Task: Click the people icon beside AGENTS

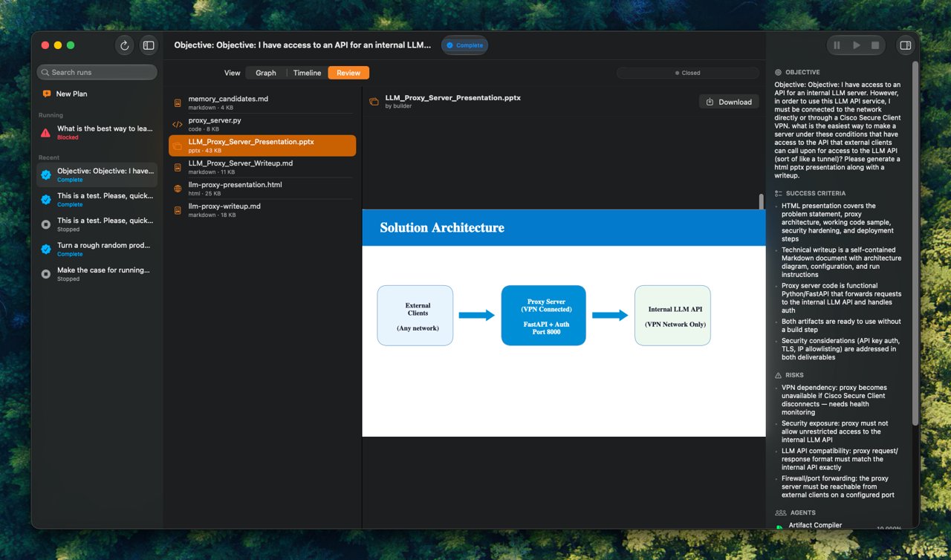Action: tap(780, 512)
